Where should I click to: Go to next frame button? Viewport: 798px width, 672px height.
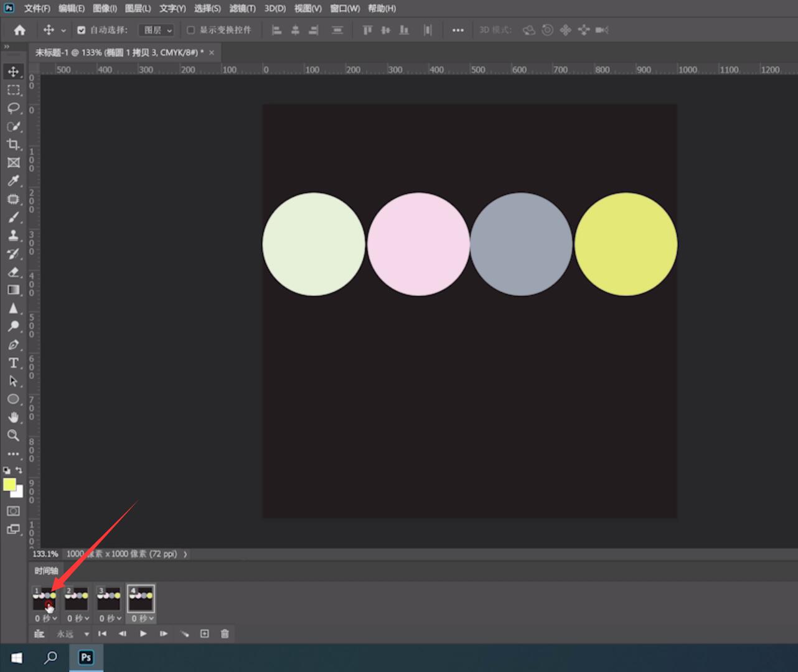pyautogui.click(x=164, y=633)
